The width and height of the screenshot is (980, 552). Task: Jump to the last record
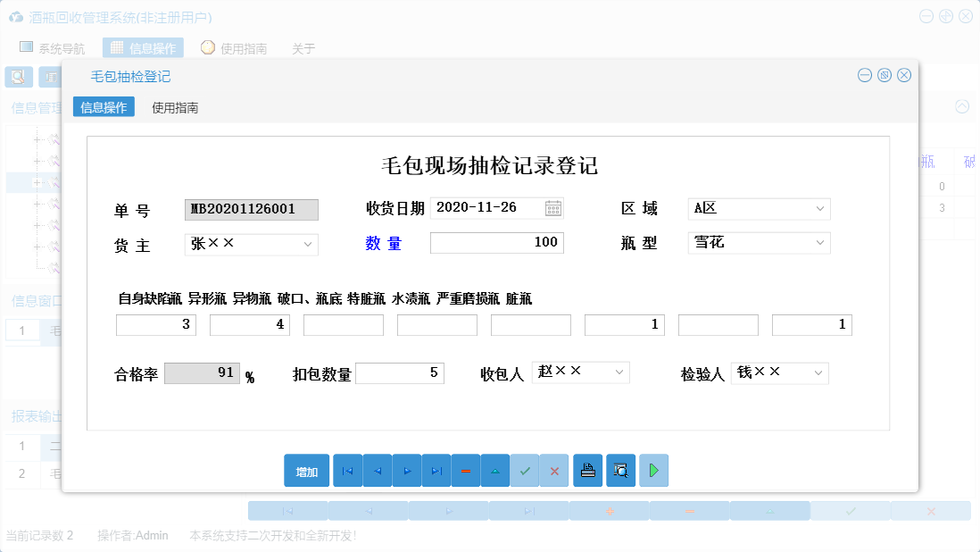436,471
